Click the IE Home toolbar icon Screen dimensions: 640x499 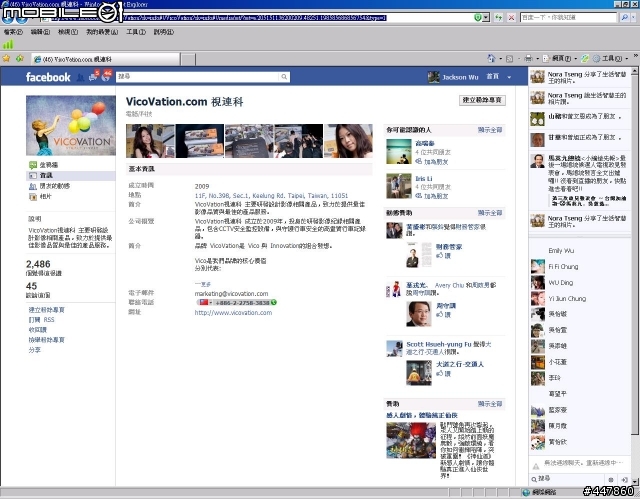point(491,59)
